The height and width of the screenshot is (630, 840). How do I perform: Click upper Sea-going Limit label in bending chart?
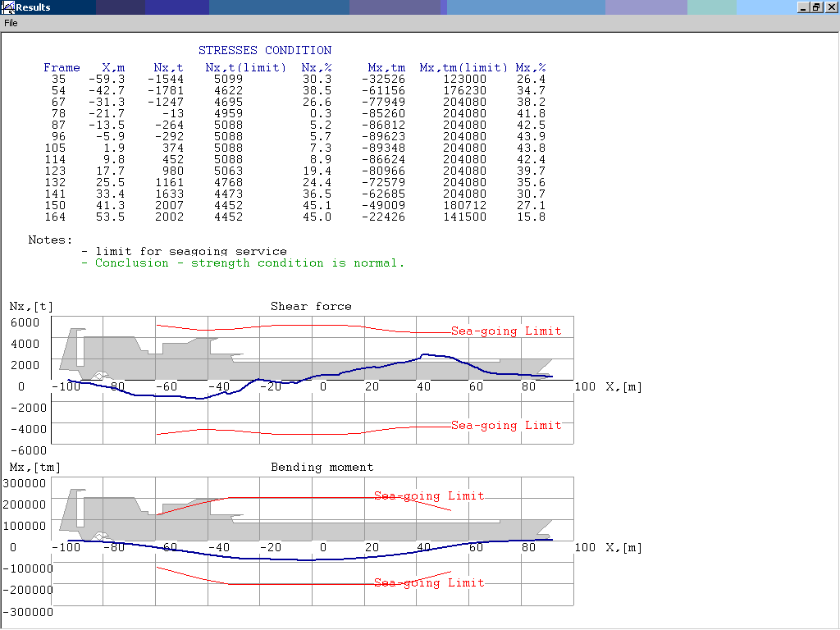[x=428, y=496]
